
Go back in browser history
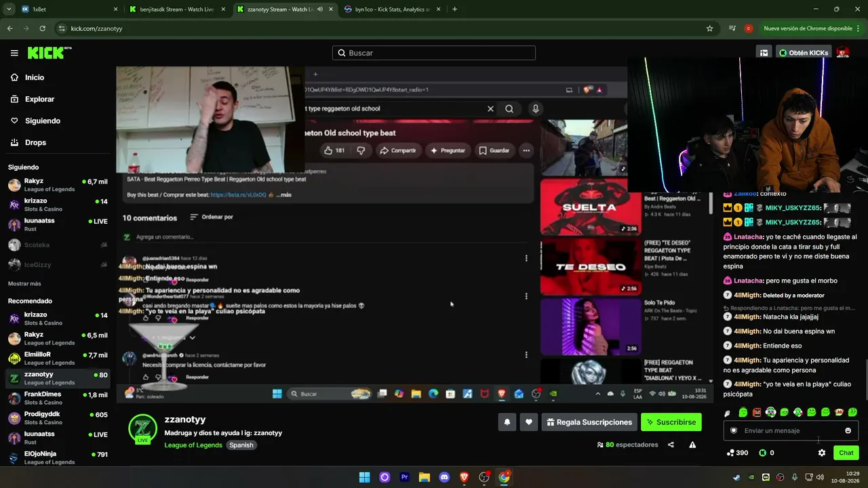(x=9, y=28)
